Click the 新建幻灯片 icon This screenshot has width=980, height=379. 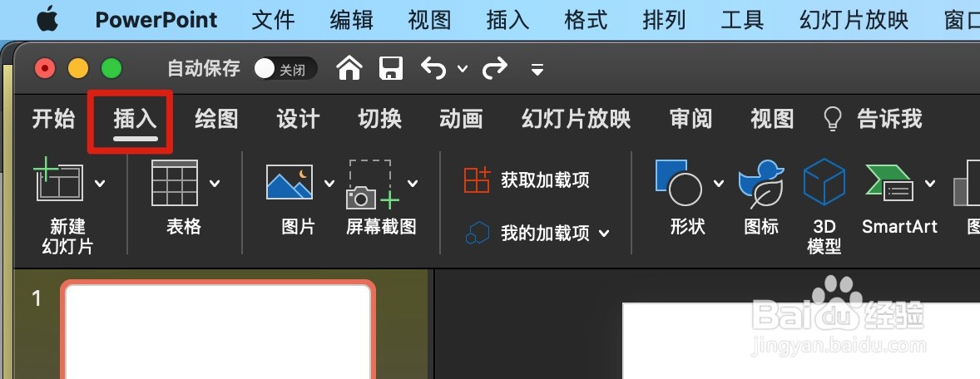59,181
